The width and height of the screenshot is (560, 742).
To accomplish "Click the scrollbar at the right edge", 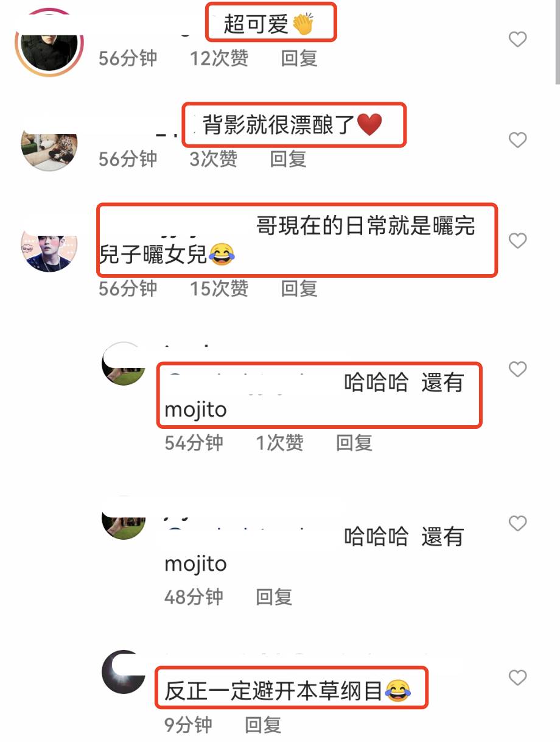I will [557, 43].
